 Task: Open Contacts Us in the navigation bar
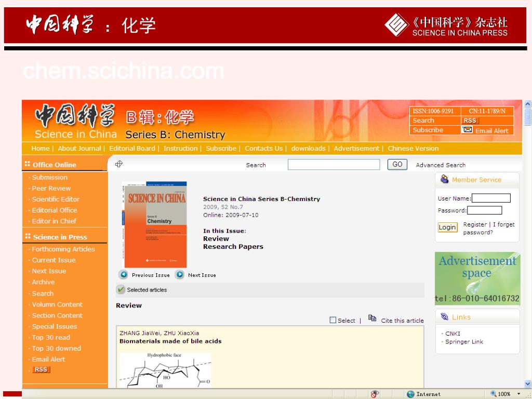pos(263,148)
